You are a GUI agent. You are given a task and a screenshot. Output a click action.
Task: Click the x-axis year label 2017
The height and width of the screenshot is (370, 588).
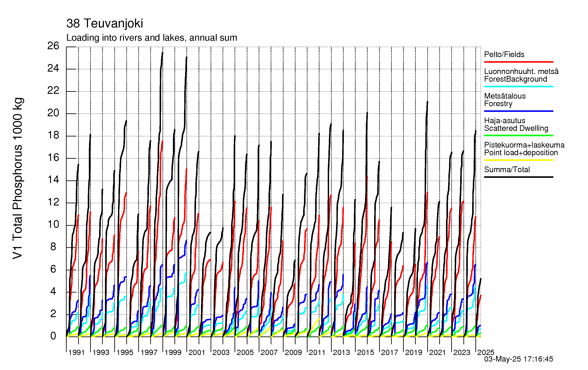tap(389, 352)
